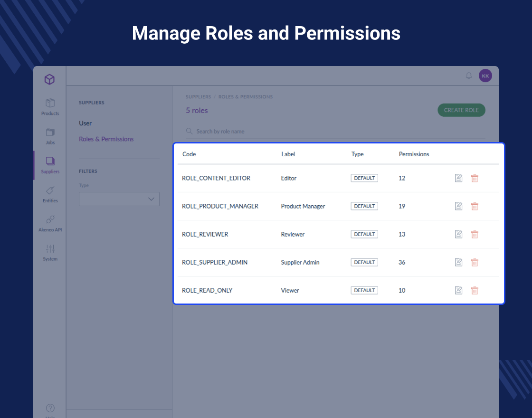532x418 pixels.
Task: Click the Supplier Admin label cell
Action: point(300,262)
